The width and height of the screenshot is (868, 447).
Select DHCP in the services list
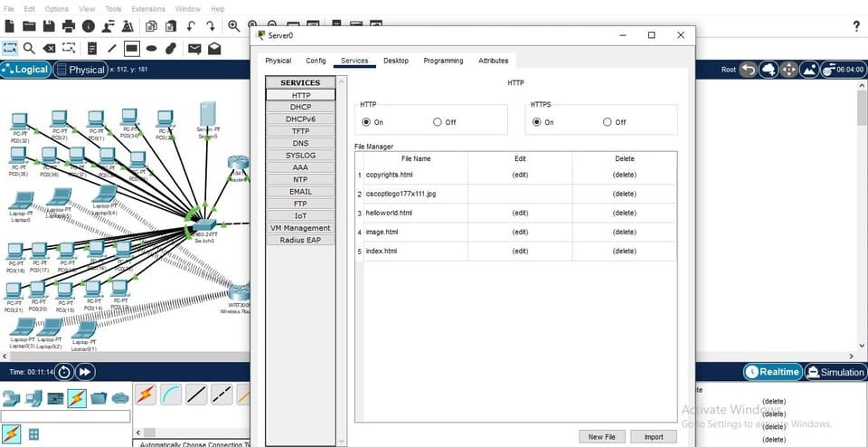pyautogui.click(x=300, y=107)
